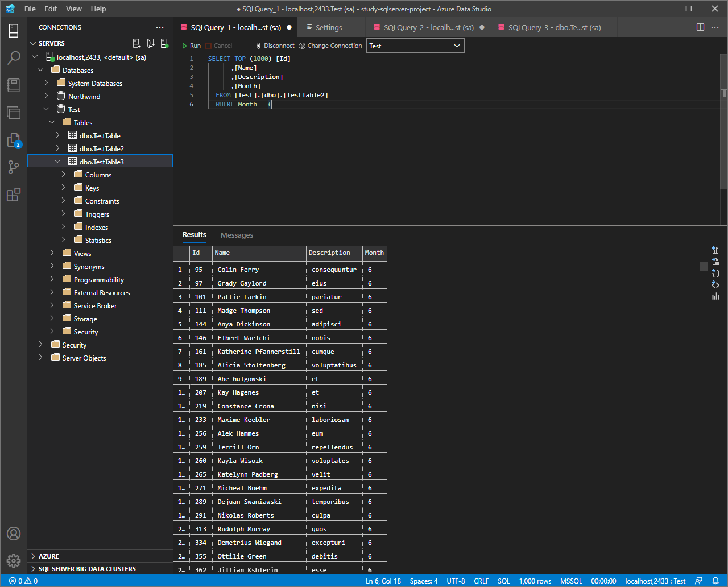Screen dimensions: 728x587
Task: Click the cell 'voluptatibus'
Action: [334, 365]
